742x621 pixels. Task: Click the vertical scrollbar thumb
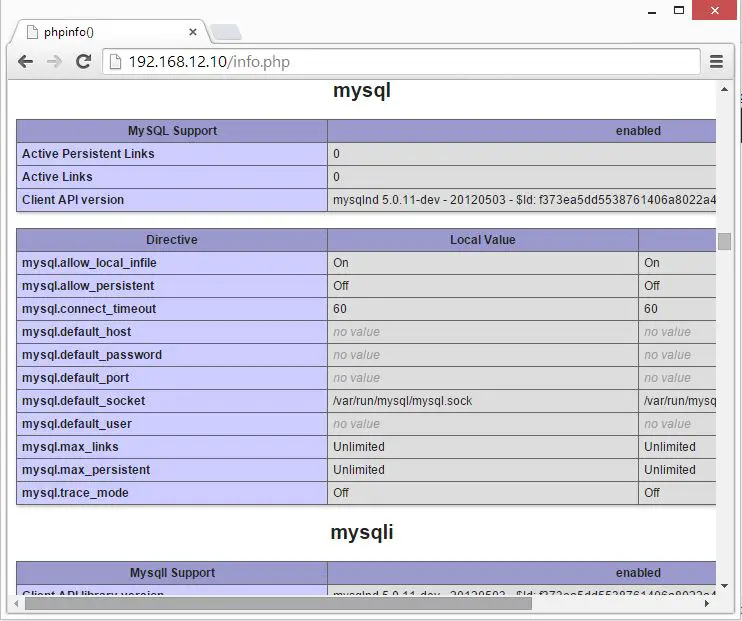coord(724,241)
